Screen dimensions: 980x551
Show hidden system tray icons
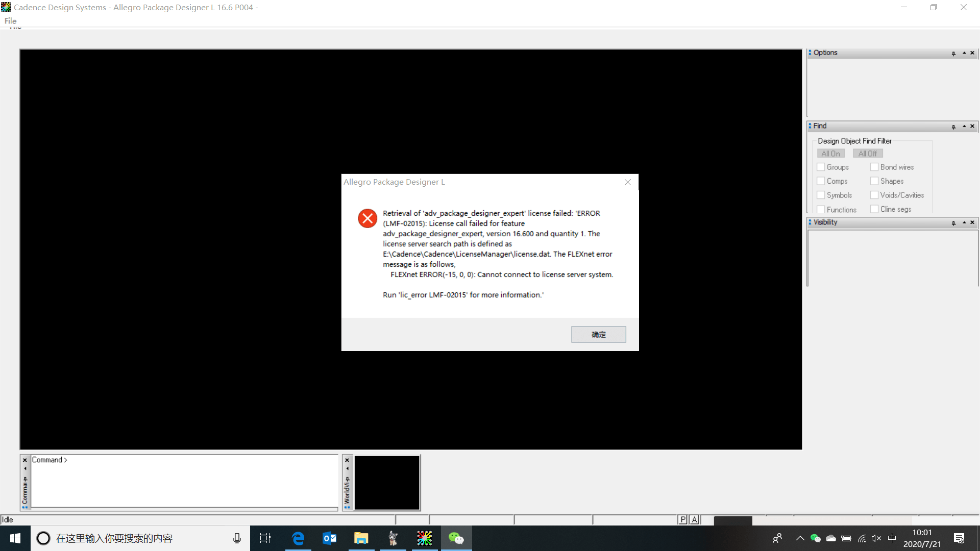tap(800, 538)
